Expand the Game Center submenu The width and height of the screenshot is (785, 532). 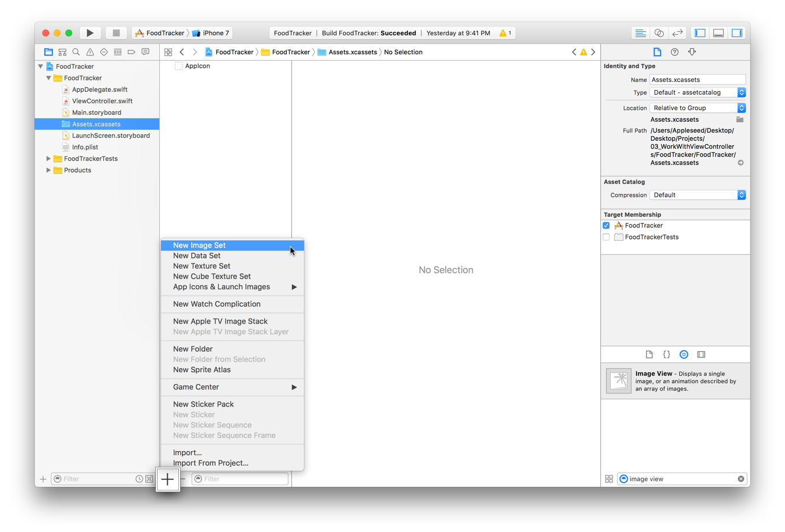pos(232,387)
